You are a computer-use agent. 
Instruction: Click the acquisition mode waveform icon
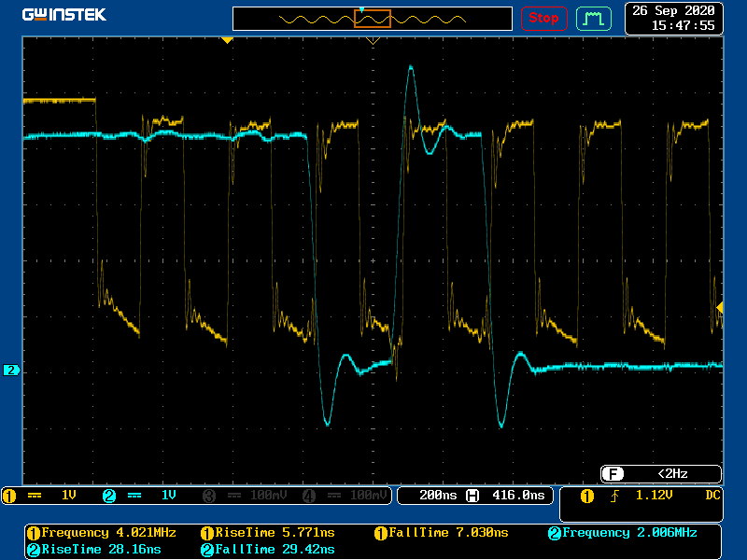[x=592, y=18]
